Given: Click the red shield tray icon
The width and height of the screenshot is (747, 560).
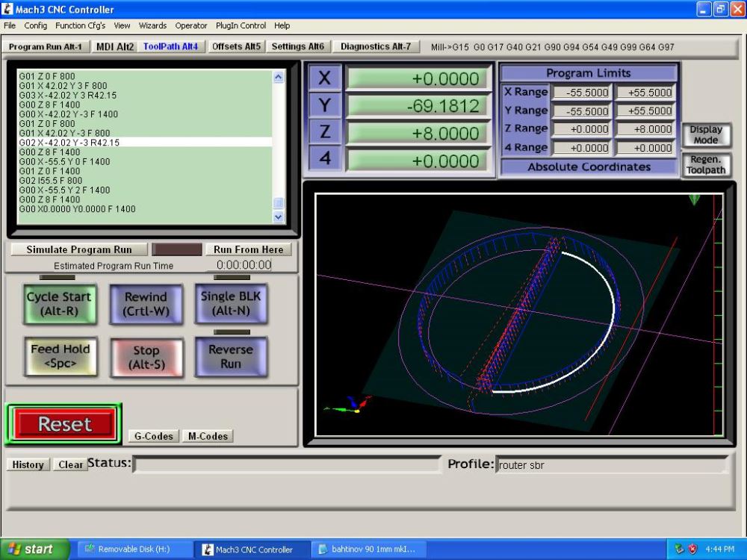Looking at the screenshot, I should [x=692, y=549].
